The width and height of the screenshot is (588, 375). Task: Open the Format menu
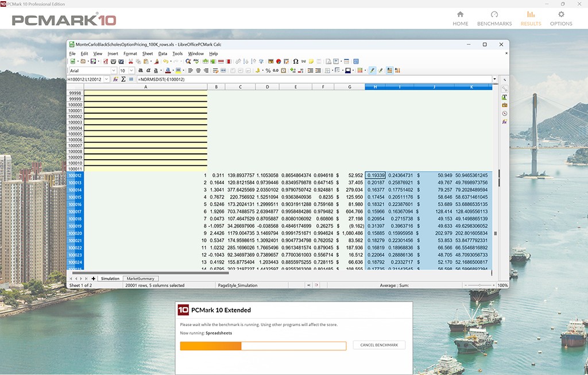pos(130,53)
